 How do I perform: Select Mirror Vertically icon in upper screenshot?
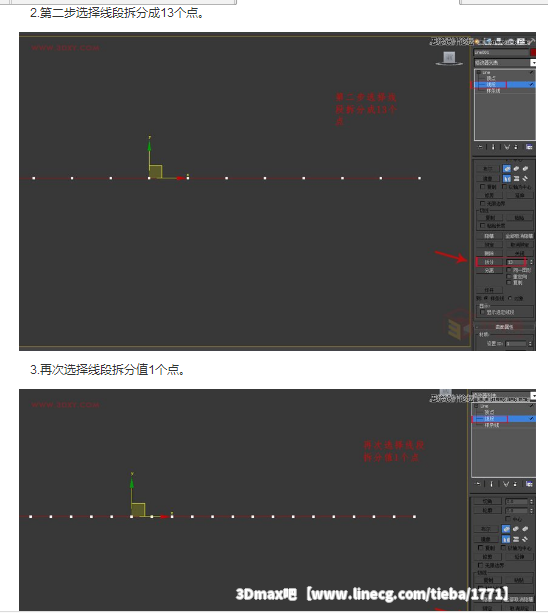pyautogui.click(x=516, y=179)
